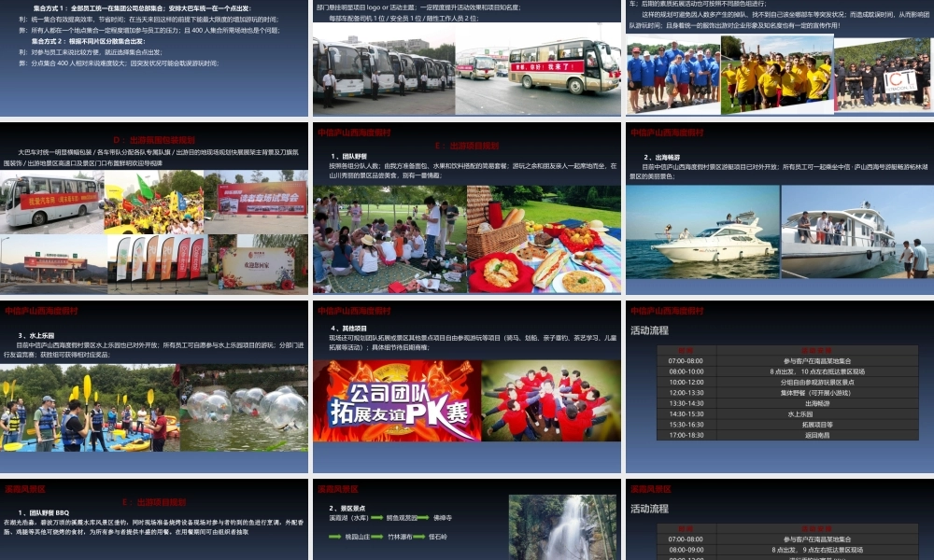Click the schedule entry 分组自由参观游玩景区景点
Screen dimensions: 934x560
point(817,382)
